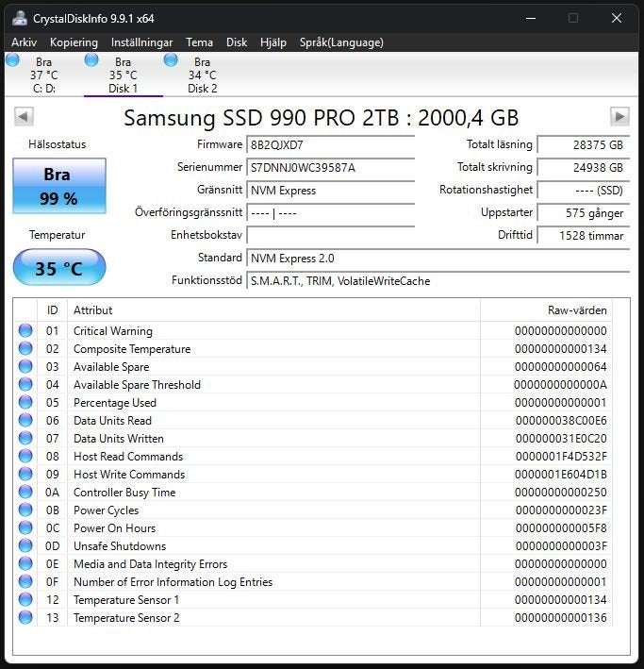
Task: Click the Standard field NVM Express 2.0
Action: pos(438,258)
